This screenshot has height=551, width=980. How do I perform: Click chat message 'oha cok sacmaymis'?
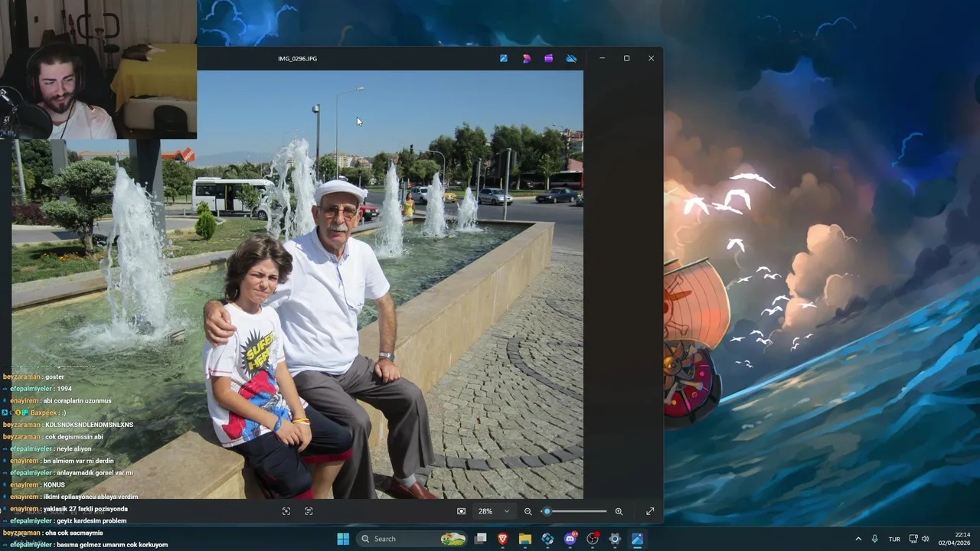point(74,533)
